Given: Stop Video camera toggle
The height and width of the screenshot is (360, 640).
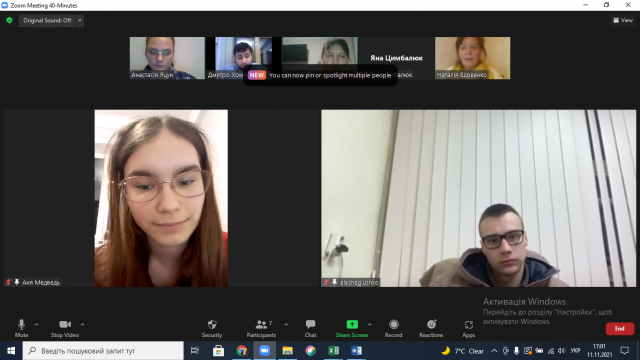Looking at the screenshot, I should click(x=65, y=328).
